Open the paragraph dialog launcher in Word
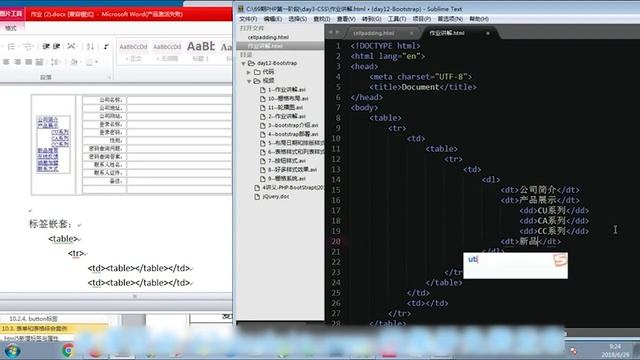The height and width of the screenshot is (360, 640). [x=109, y=77]
